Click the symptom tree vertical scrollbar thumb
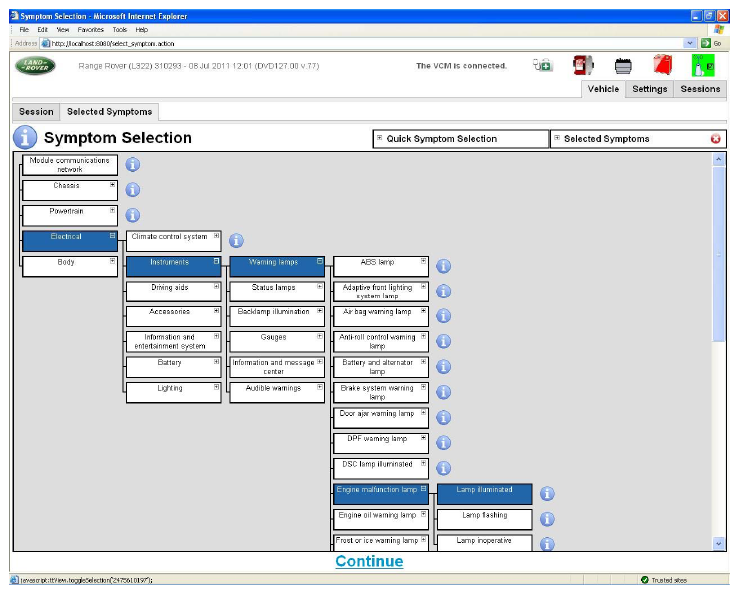This screenshot has width=739, height=594. click(718, 255)
